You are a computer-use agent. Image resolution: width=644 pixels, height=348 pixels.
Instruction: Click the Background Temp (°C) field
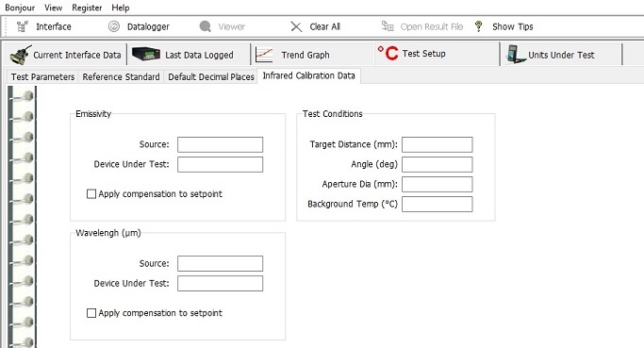(x=437, y=205)
